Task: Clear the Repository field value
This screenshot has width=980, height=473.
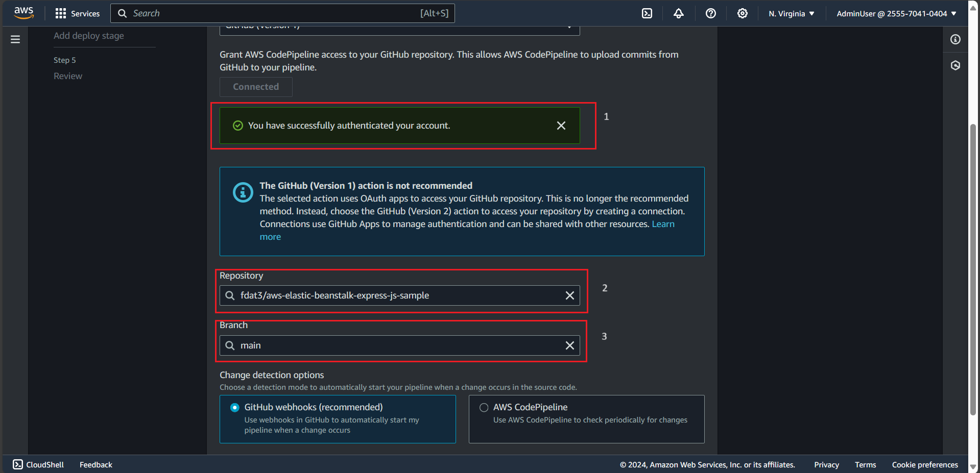Action: pos(570,295)
